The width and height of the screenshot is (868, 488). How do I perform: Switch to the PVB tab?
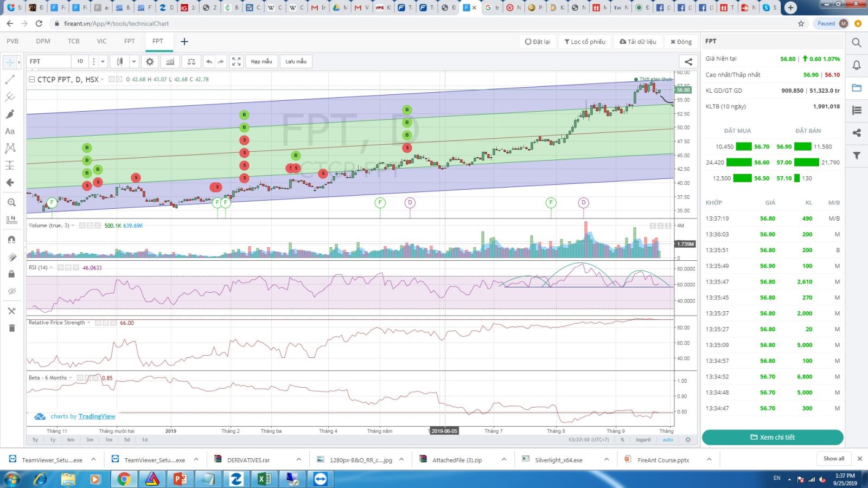12,41
